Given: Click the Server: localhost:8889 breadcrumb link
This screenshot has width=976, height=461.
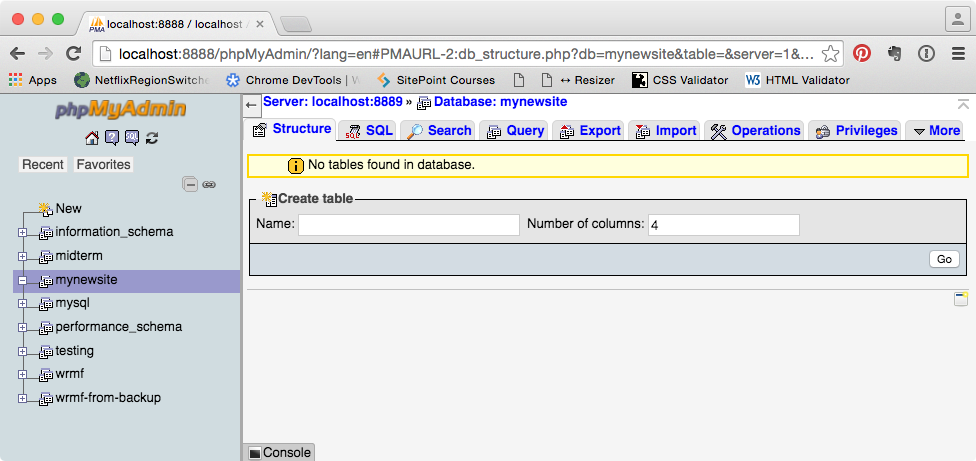Looking at the screenshot, I should click(x=333, y=101).
